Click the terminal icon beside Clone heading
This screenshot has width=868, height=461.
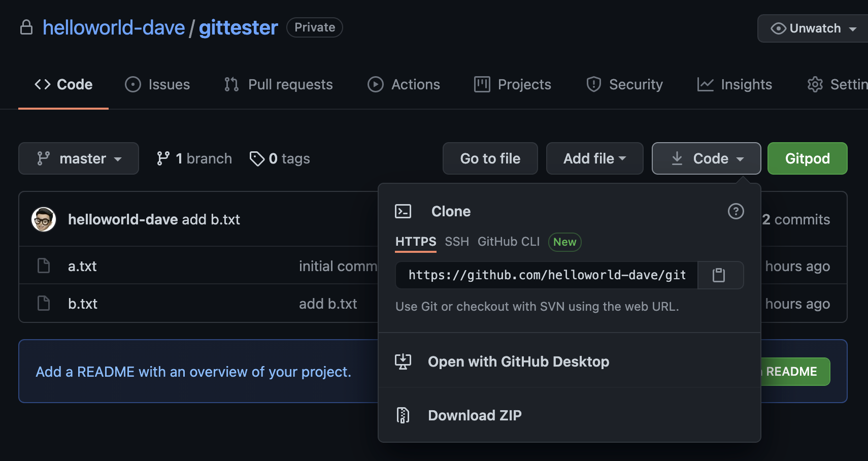pyautogui.click(x=404, y=211)
